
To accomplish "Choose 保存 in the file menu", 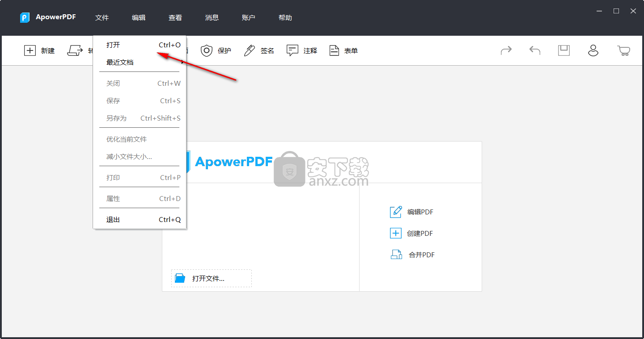I will click(140, 101).
